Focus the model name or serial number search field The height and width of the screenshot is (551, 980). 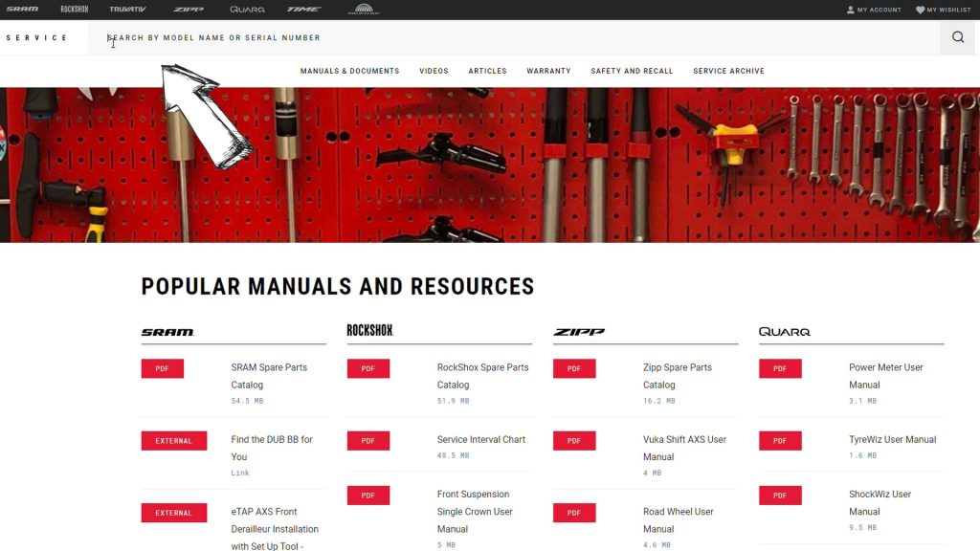tap(514, 37)
